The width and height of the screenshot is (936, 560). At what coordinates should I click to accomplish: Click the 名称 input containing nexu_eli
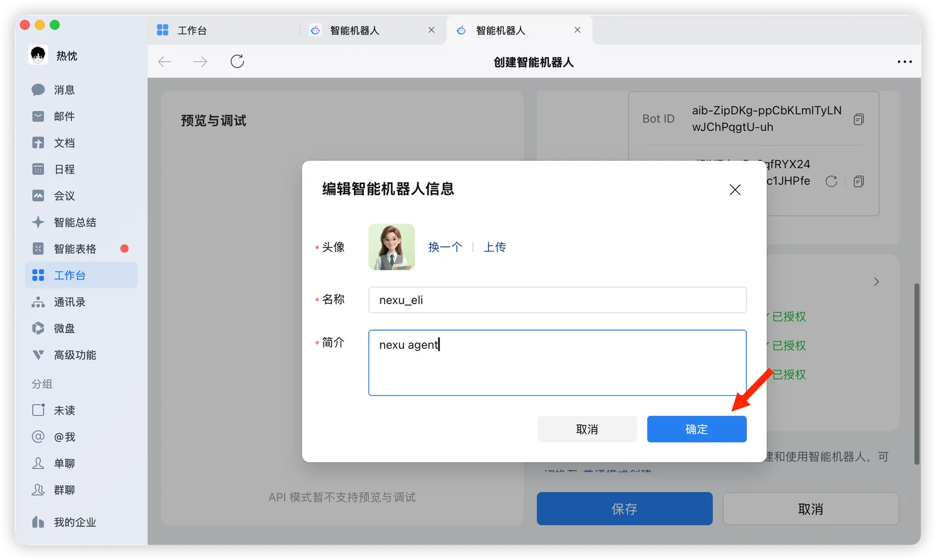[557, 299]
